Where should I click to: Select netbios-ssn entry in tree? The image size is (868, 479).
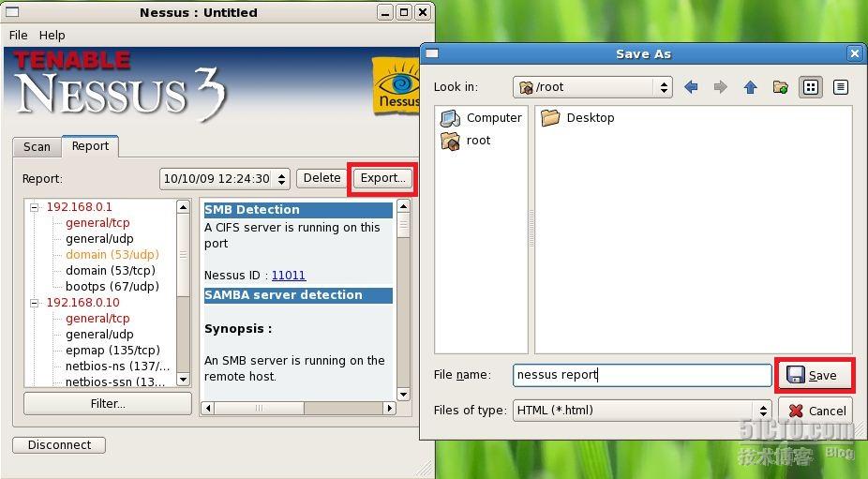[x=115, y=382]
